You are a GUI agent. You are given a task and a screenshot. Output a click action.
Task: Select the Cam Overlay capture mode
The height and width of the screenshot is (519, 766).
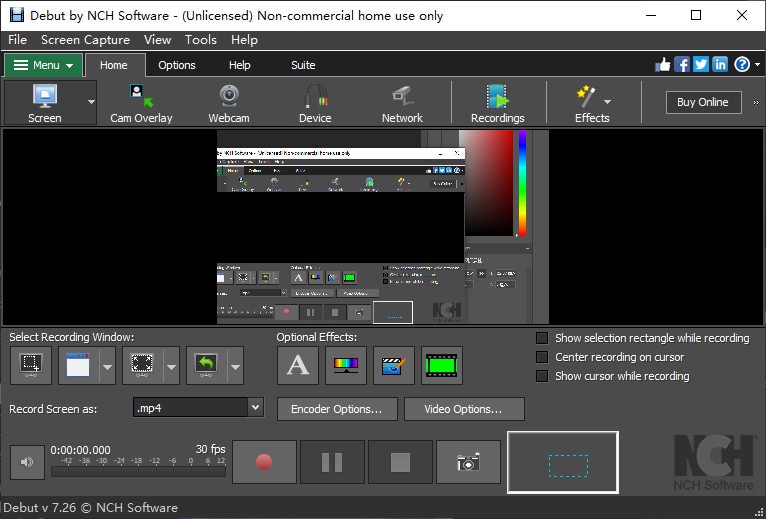click(141, 103)
